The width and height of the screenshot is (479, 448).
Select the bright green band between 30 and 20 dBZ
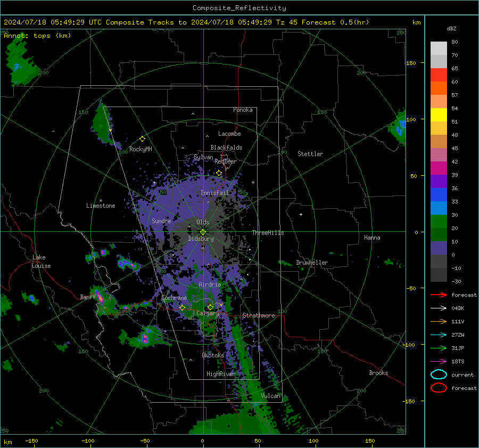[x=439, y=222]
